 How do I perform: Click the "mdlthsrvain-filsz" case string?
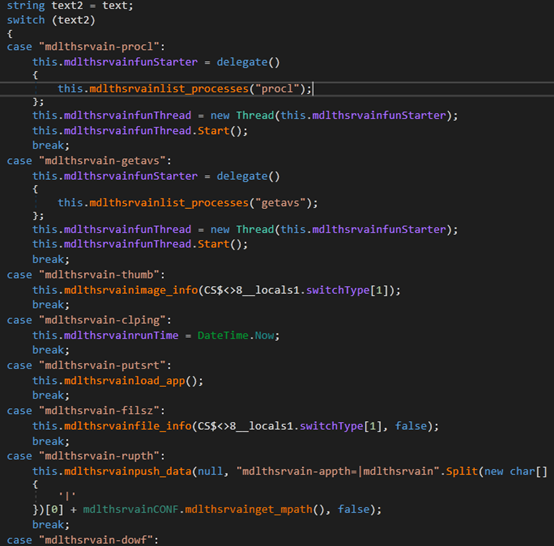[100, 410]
